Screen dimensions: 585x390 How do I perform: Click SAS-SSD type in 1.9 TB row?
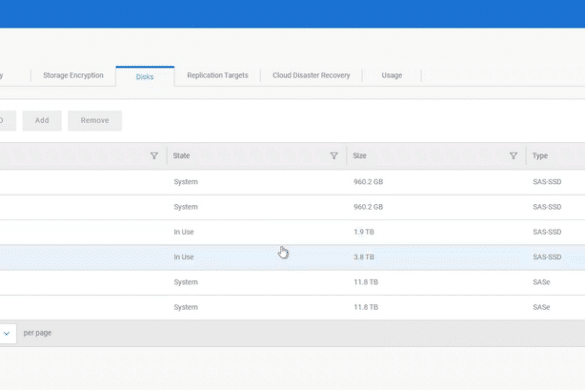pos(547,232)
